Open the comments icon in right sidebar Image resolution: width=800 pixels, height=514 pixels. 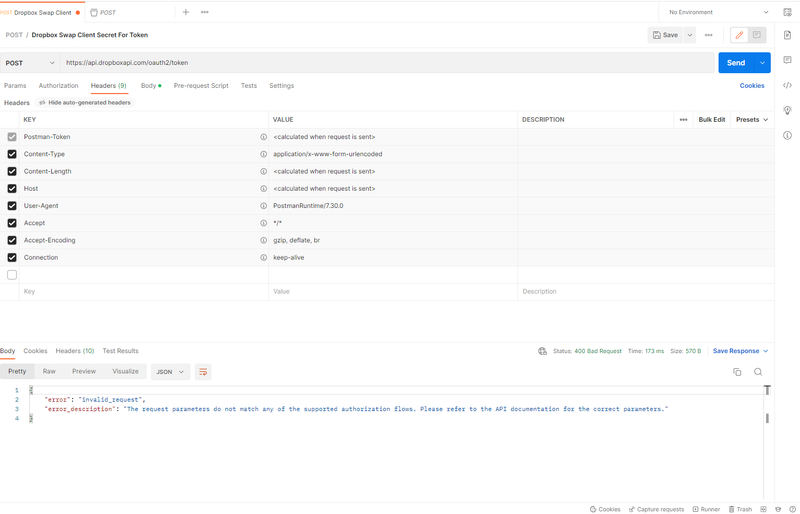tap(787, 60)
